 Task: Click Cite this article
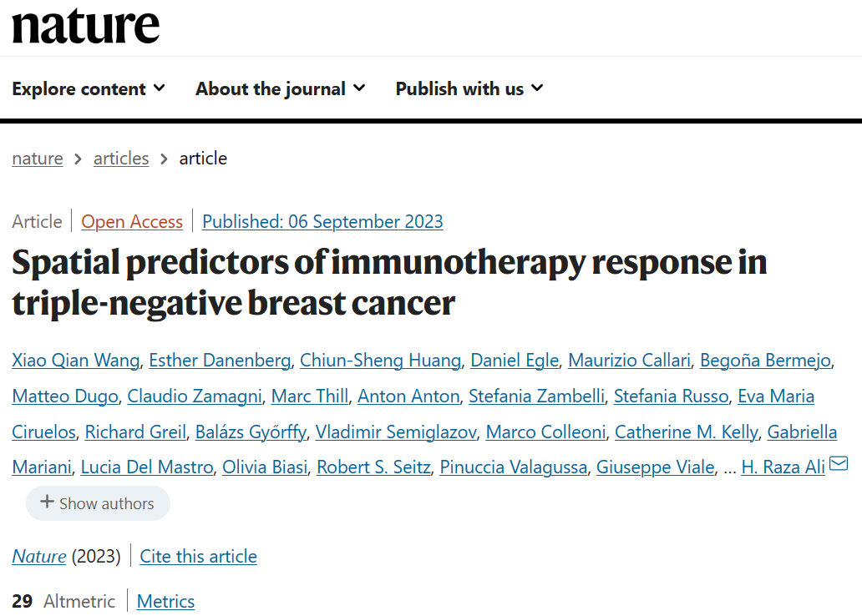tap(198, 557)
